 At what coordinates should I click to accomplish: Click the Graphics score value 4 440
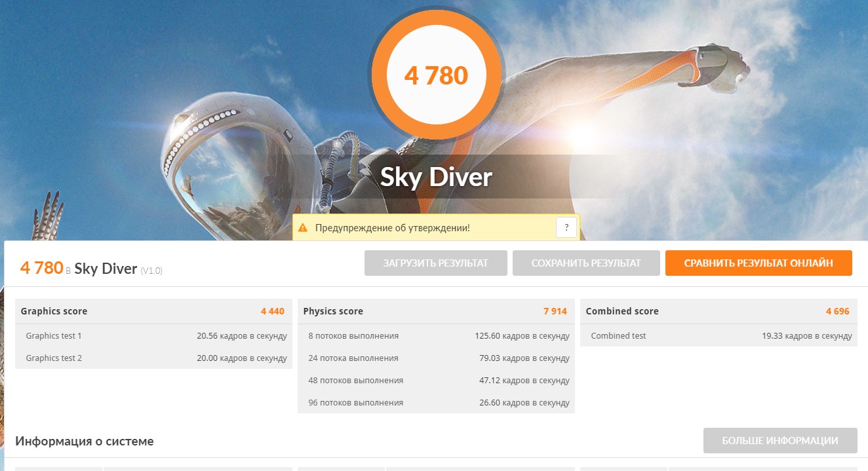pyautogui.click(x=273, y=311)
